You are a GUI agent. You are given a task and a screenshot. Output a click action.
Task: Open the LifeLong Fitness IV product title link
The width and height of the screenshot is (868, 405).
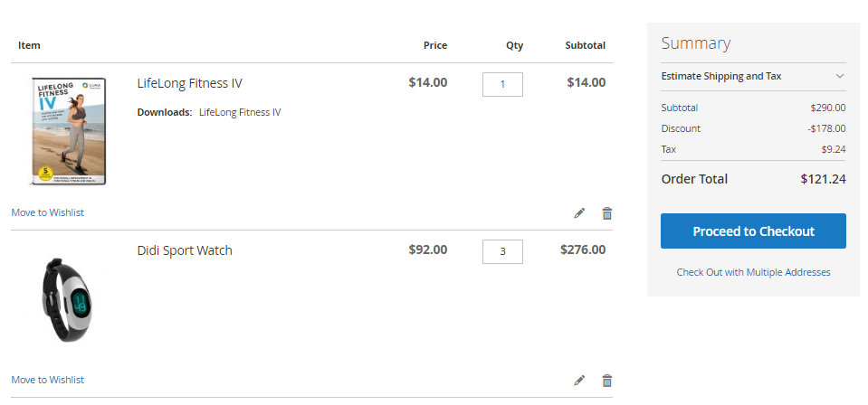point(189,83)
